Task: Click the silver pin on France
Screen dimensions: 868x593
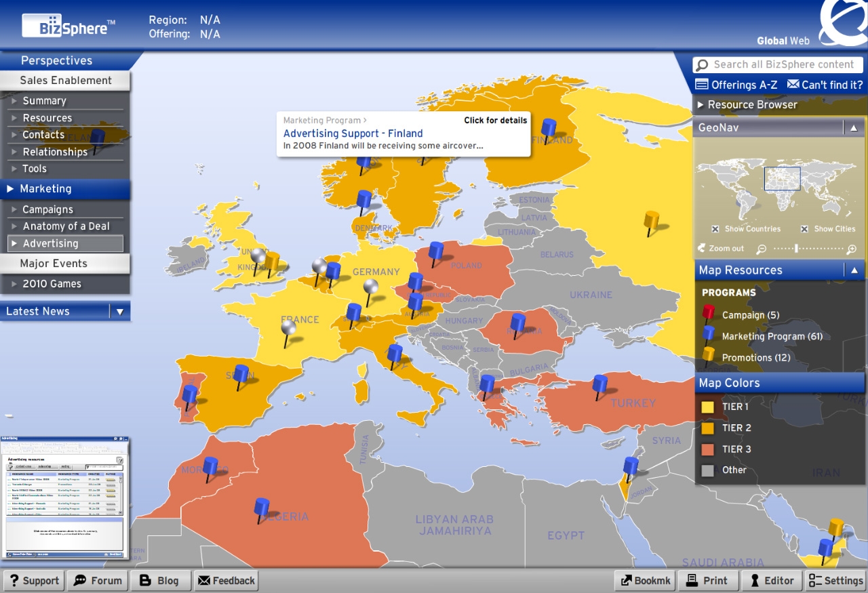Action: click(289, 329)
